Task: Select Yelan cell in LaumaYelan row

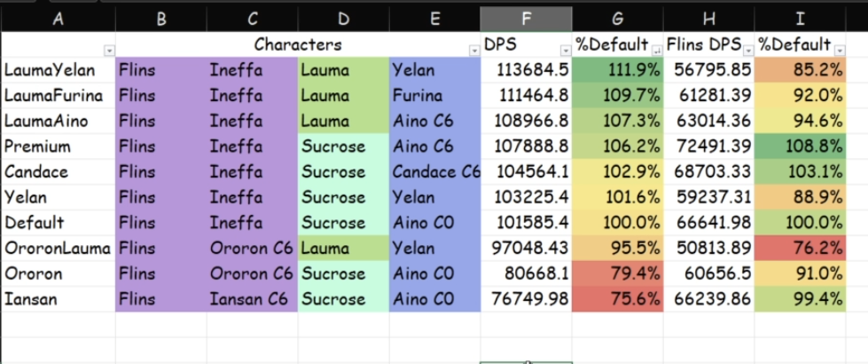Action: [x=435, y=70]
